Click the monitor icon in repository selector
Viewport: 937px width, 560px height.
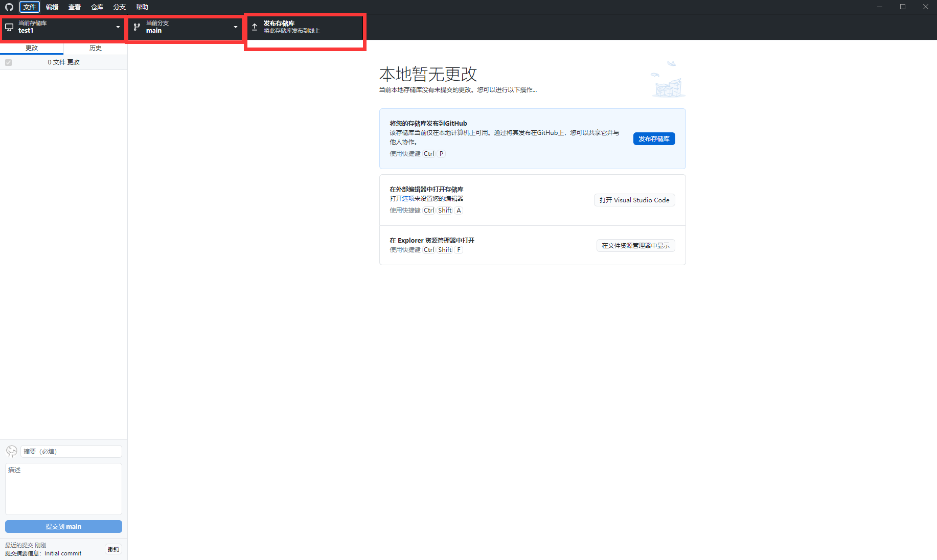pyautogui.click(x=9, y=27)
